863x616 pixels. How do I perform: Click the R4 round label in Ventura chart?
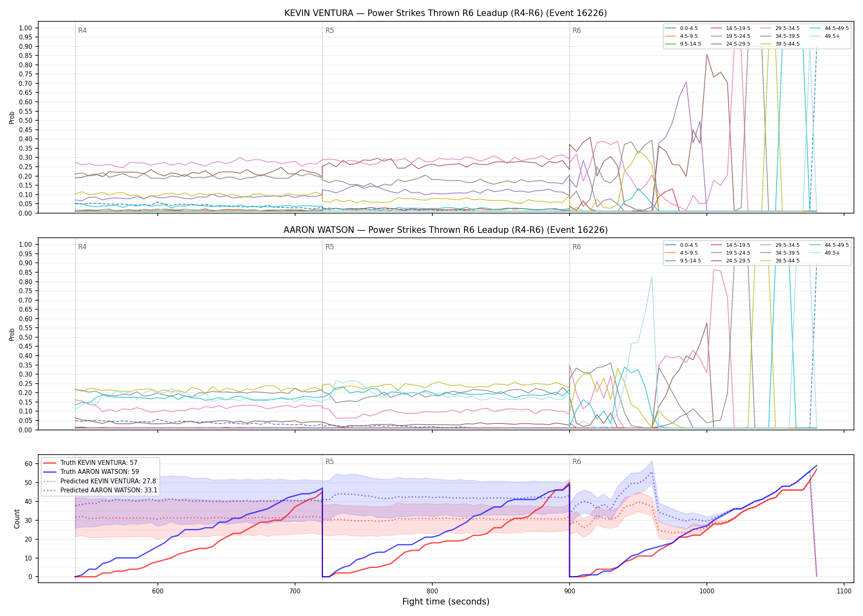pos(82,30)
